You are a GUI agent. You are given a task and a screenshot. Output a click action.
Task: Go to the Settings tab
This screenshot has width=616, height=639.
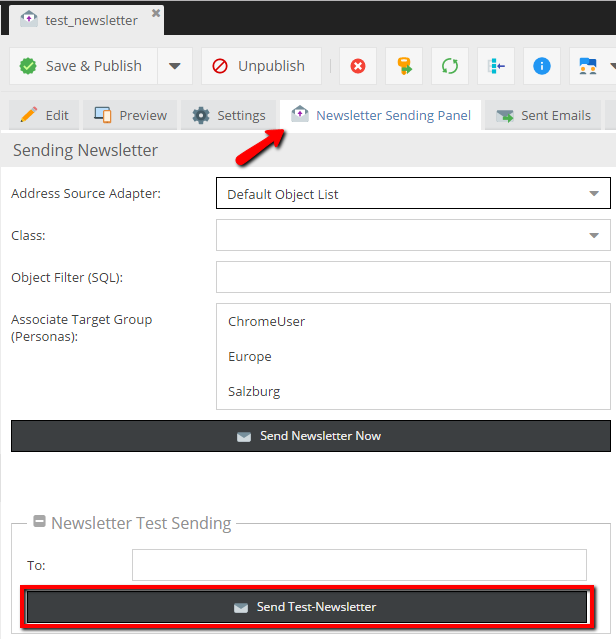tap(229, 115)
